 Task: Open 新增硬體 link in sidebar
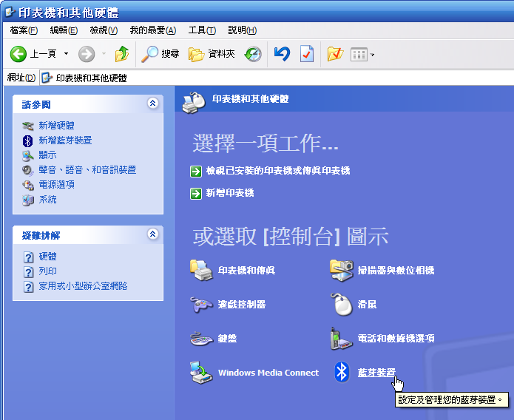point(56,125)
